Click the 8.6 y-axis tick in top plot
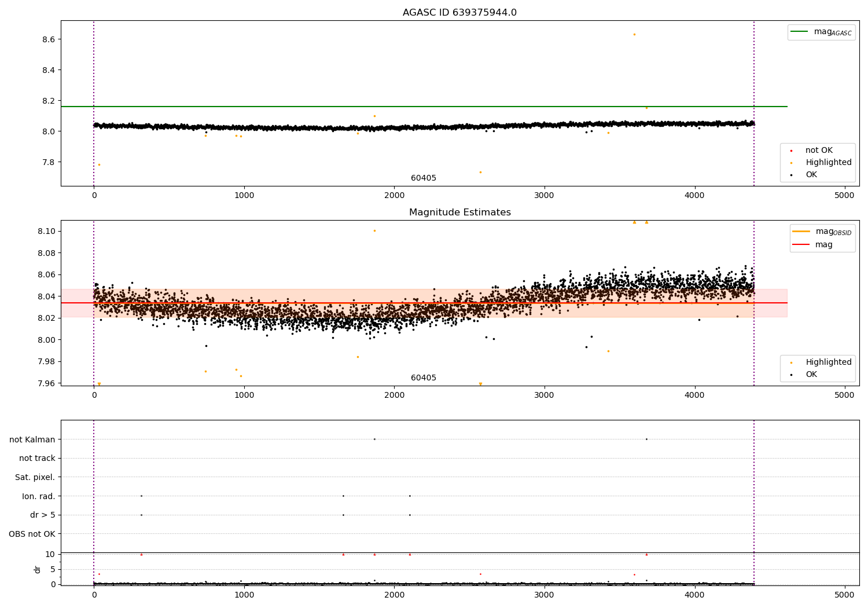Screen dimensions: 868x608 tap(49, 39)
